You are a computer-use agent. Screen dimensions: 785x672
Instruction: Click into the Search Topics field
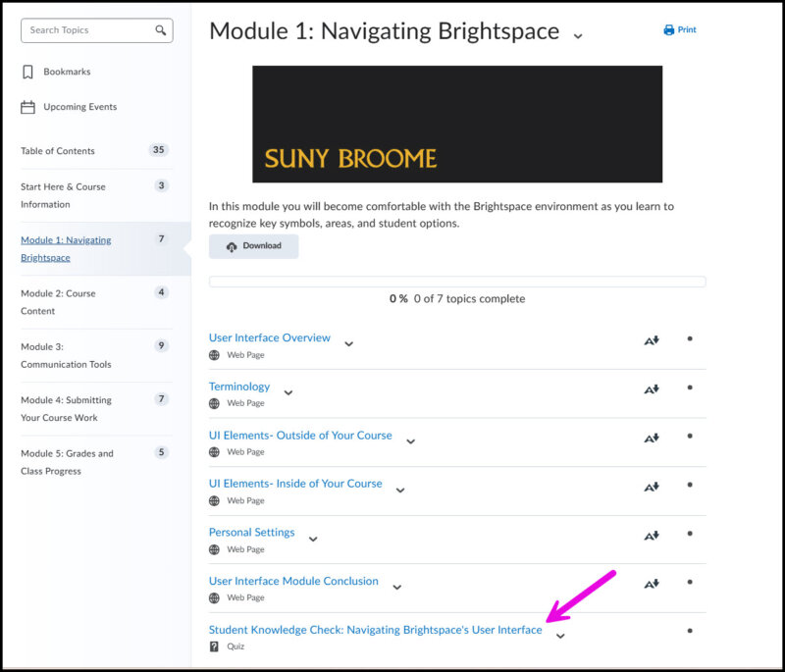[86, 30]
